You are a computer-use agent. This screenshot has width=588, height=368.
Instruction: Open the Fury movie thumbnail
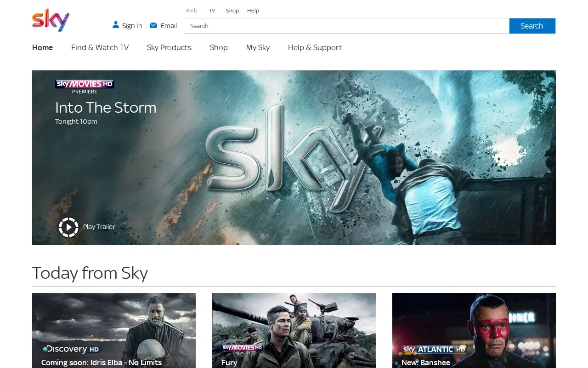coord(294,331)
